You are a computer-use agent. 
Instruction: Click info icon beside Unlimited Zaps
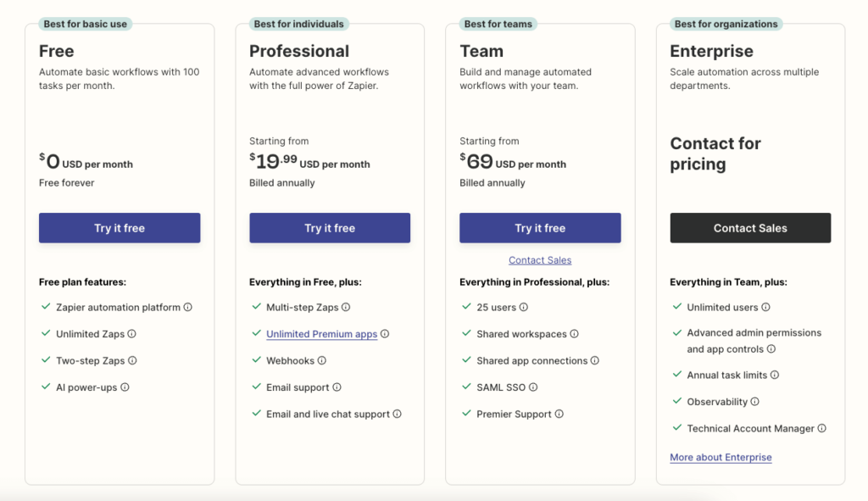click(x=131, y=334)
